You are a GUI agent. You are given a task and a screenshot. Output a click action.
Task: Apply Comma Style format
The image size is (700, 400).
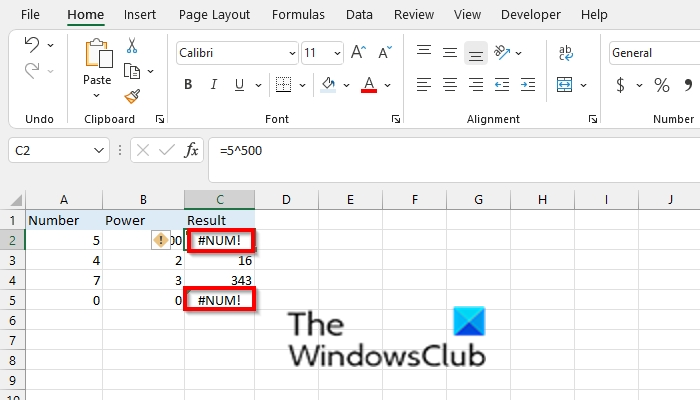(688, 84)
